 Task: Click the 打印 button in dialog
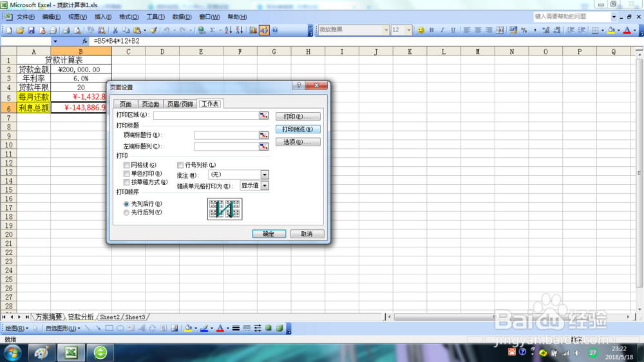pyautogui.click(x=298, y=117)
